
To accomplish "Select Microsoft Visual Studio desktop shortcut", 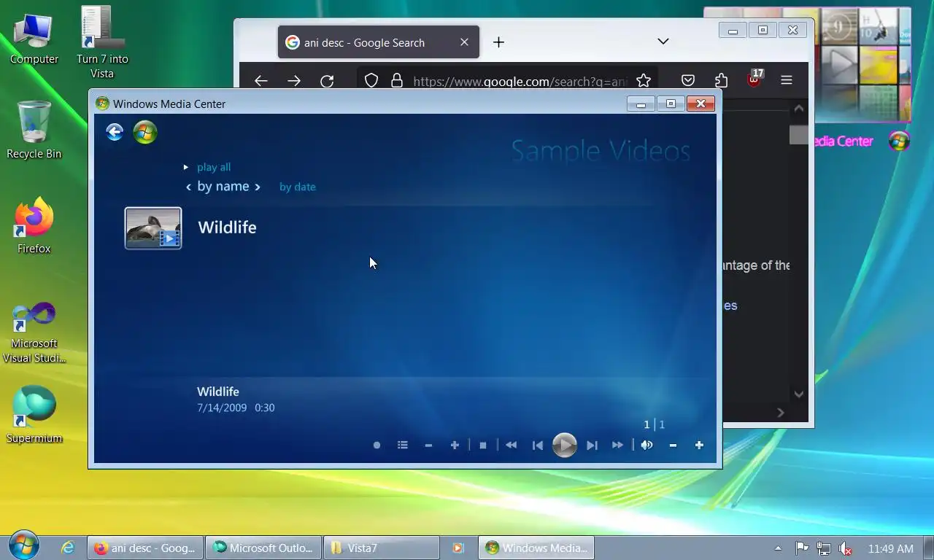I will [x=34, y=333].
